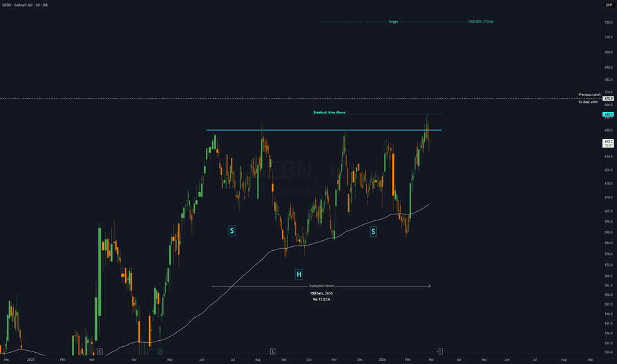
Task: Click the 526.6 price scale value
Action: (x=608, y=352)
